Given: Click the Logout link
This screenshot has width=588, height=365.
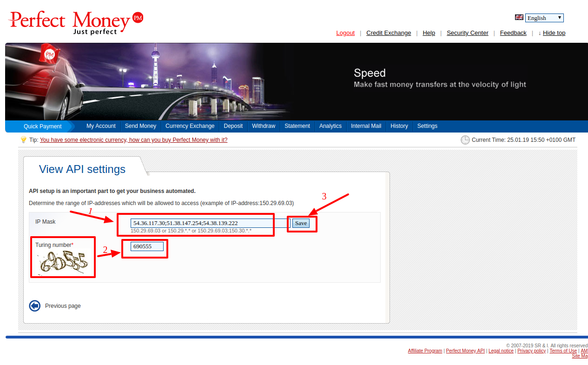Looking at the screenshot, I should click(345, 33).
